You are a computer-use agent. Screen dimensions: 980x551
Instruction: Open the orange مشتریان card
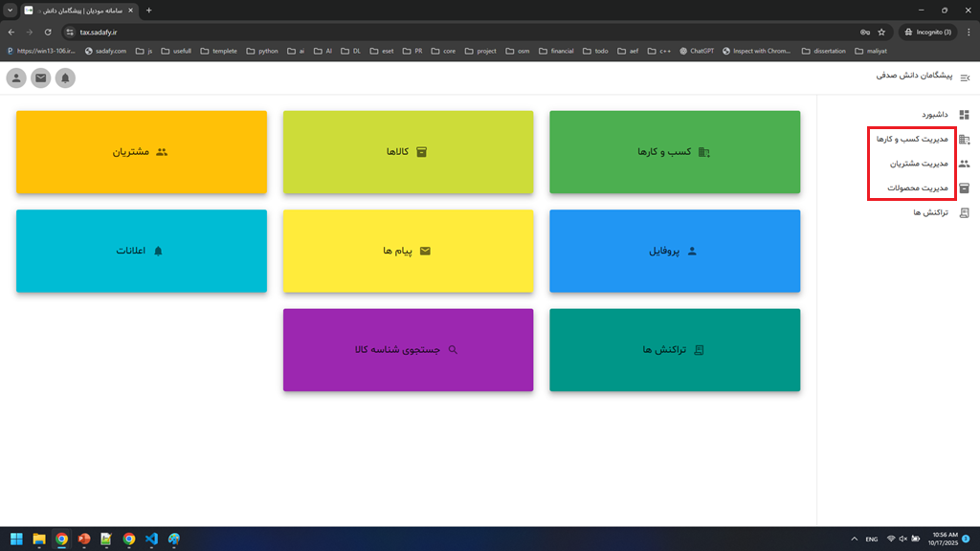(142, 152)
